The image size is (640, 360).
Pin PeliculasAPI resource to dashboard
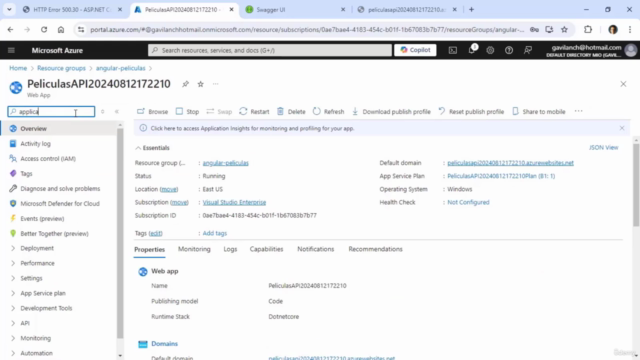[x=185, y=84]
